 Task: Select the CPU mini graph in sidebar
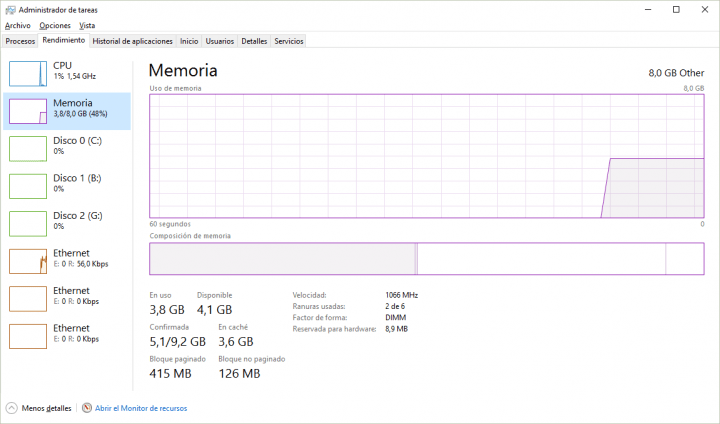coord(27,73)
